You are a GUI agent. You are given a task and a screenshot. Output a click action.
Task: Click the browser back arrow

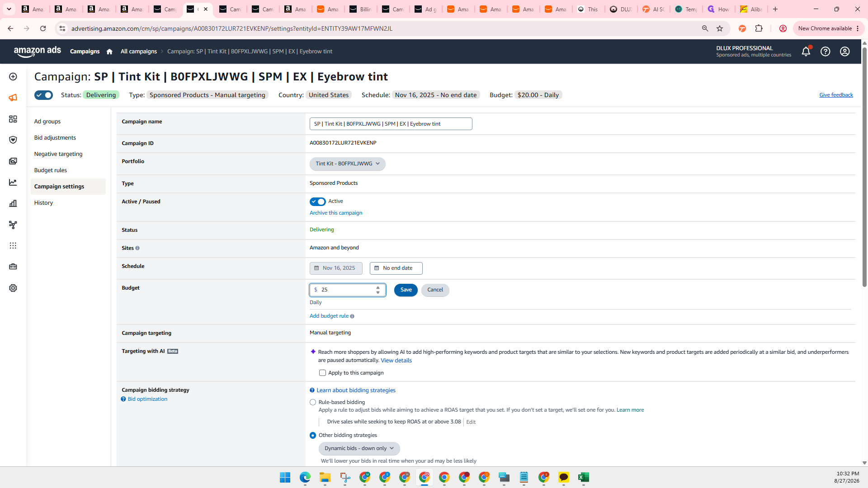[x=10, y=28]
